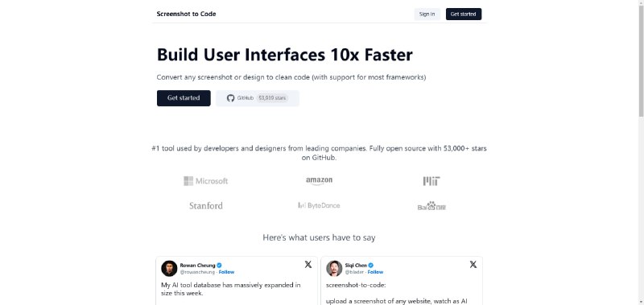Open the GitHub stars button

point(258,98)
